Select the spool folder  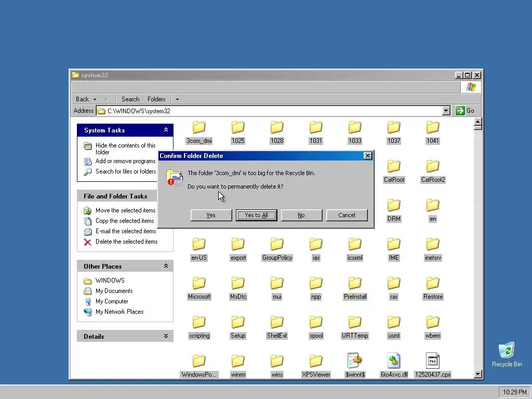coord(316,327)
